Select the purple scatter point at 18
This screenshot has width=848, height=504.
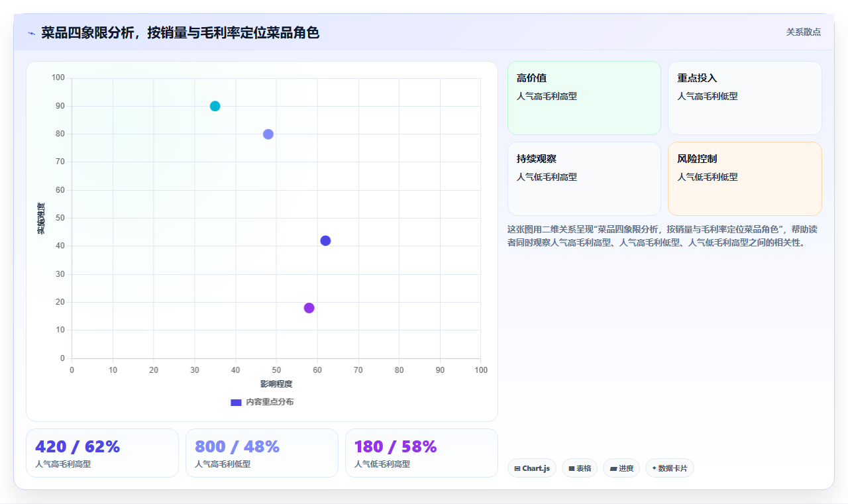(309, 308)
